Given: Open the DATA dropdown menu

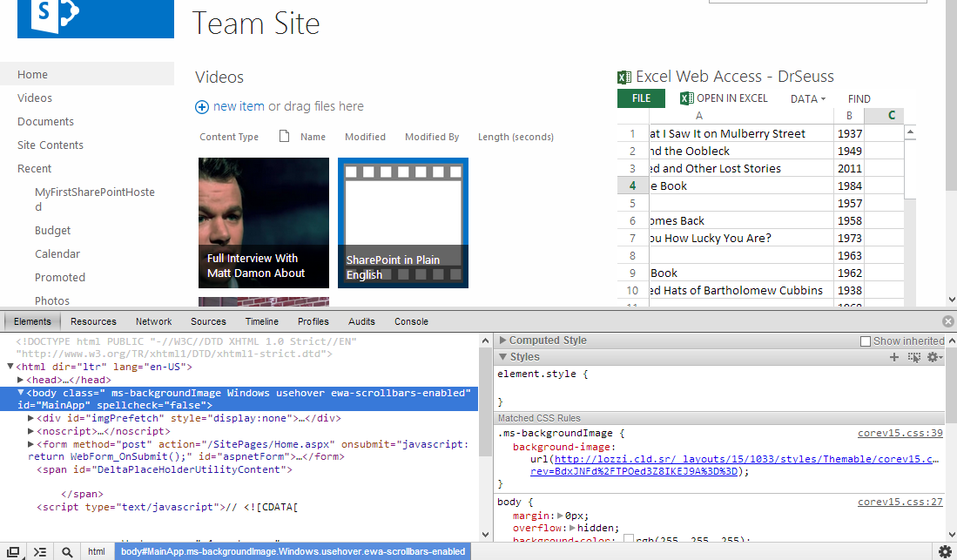Looking at the screenshot, I should (x=807, y=99).
